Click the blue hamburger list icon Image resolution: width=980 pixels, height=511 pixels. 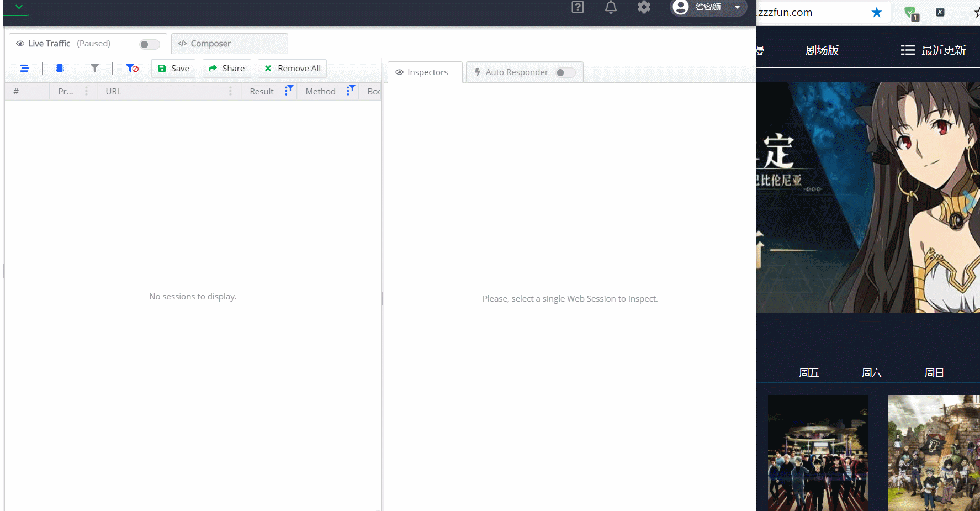(x=24, y=69)
